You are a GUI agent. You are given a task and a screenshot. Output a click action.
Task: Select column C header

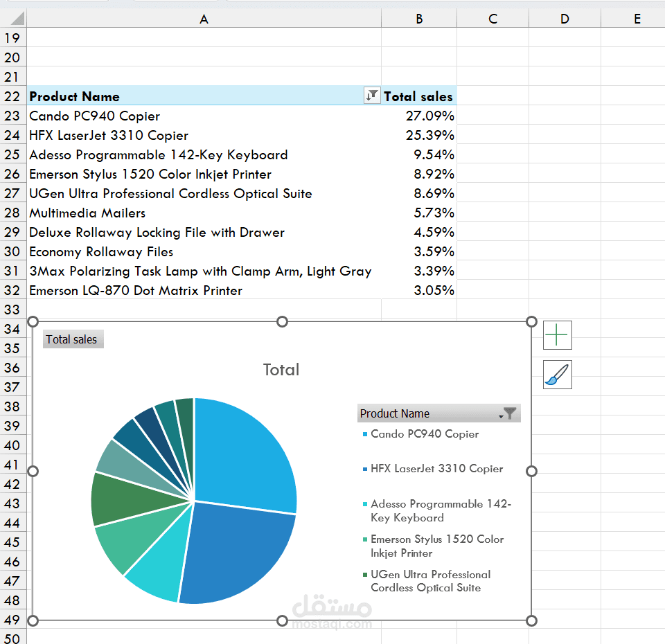tap(493, 19)
